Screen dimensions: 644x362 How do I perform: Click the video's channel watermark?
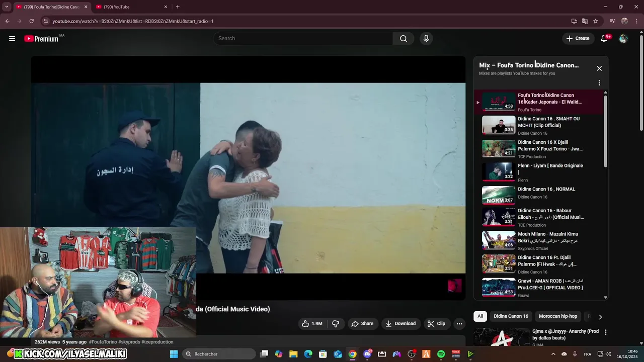point(455,286)
